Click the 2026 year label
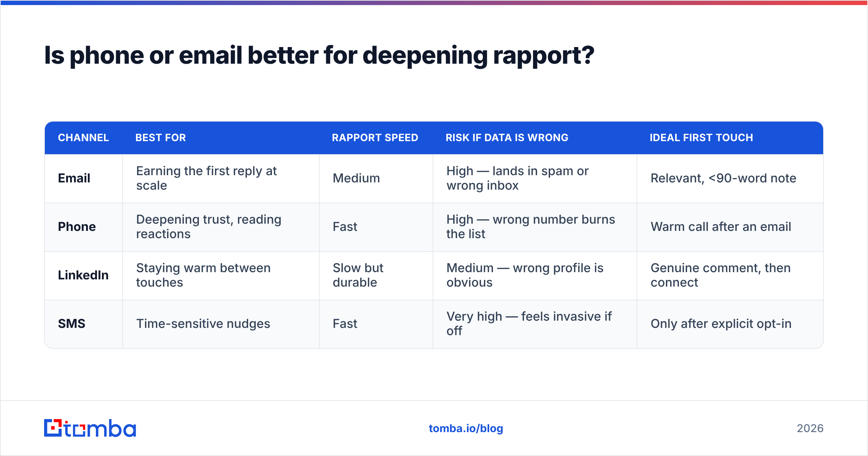This screenshot has height=456, width=868. (810, 428)
